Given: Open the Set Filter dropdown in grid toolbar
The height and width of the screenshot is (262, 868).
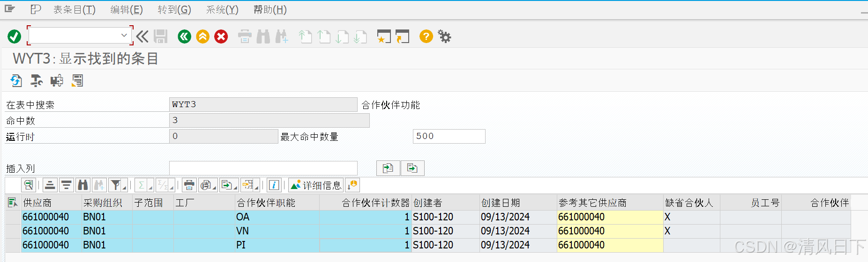Looking at the screenshot, I should 124,187.
